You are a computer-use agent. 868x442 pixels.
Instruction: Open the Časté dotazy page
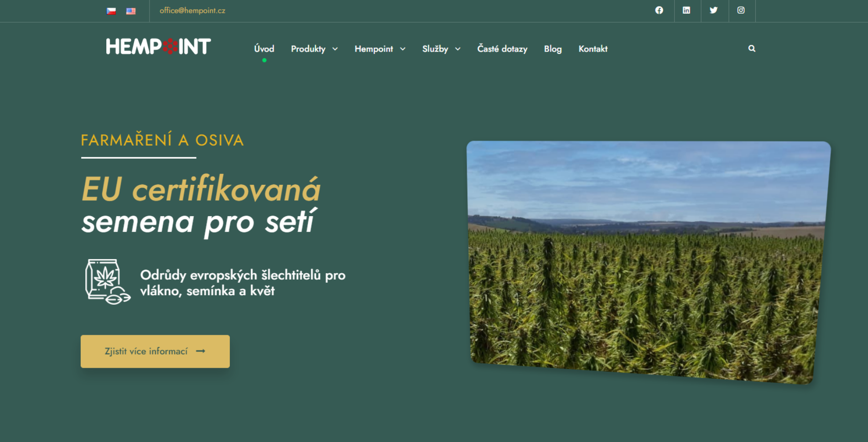tap(502, 49)
